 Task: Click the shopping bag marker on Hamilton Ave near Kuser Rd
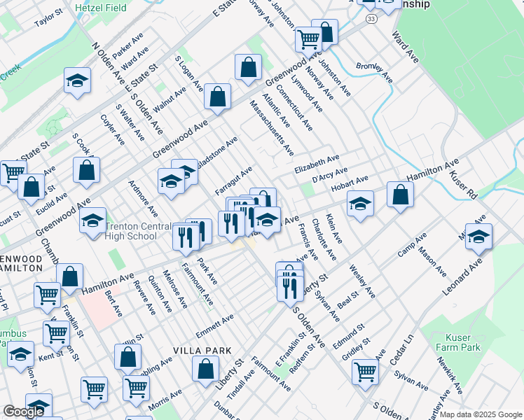tap(400, 197)
